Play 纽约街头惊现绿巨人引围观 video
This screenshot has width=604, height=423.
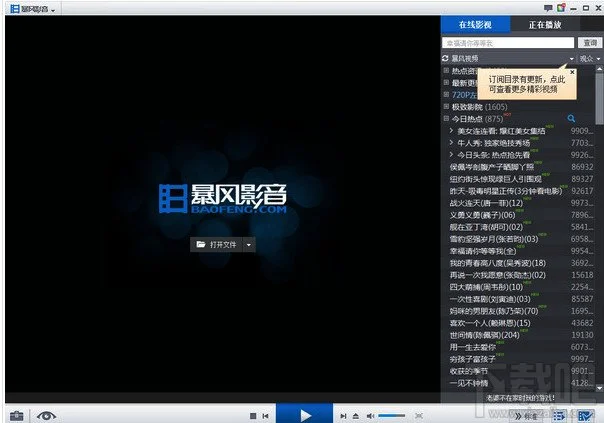coord(496,179)
